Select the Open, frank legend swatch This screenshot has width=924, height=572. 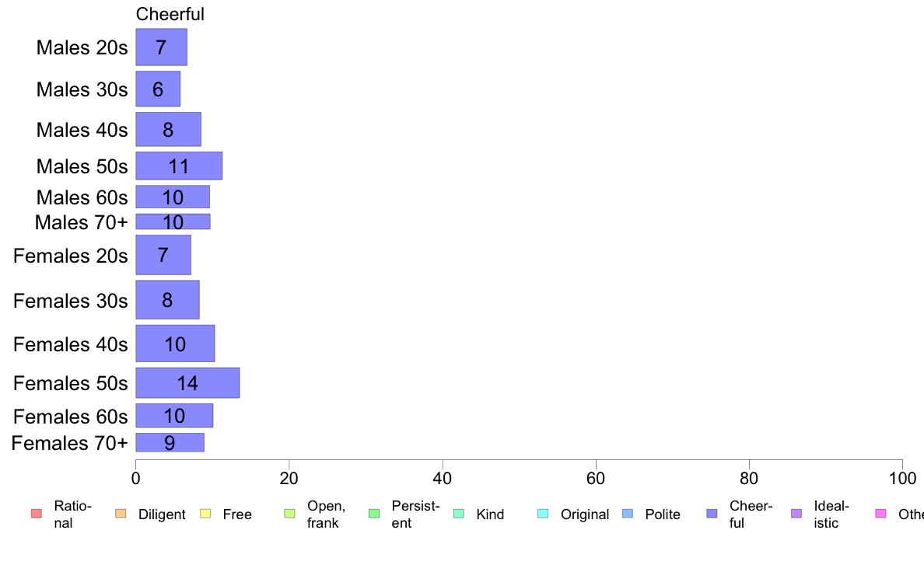pyautogui.click(x=289, y=514)
